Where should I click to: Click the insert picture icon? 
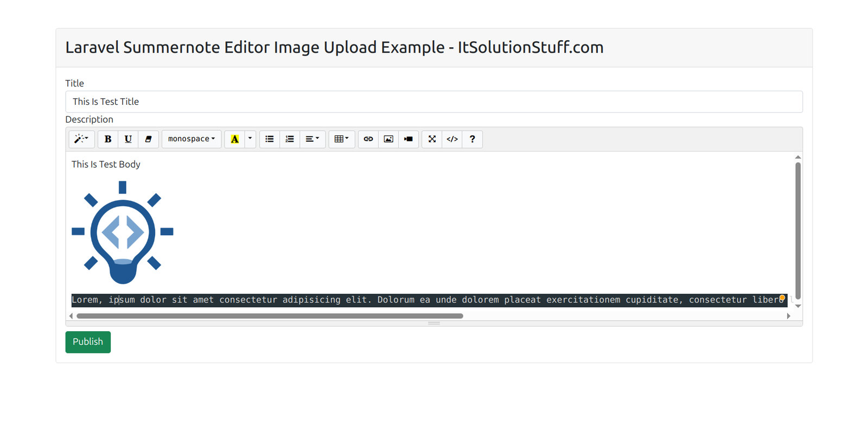click(x=388, y=139)
